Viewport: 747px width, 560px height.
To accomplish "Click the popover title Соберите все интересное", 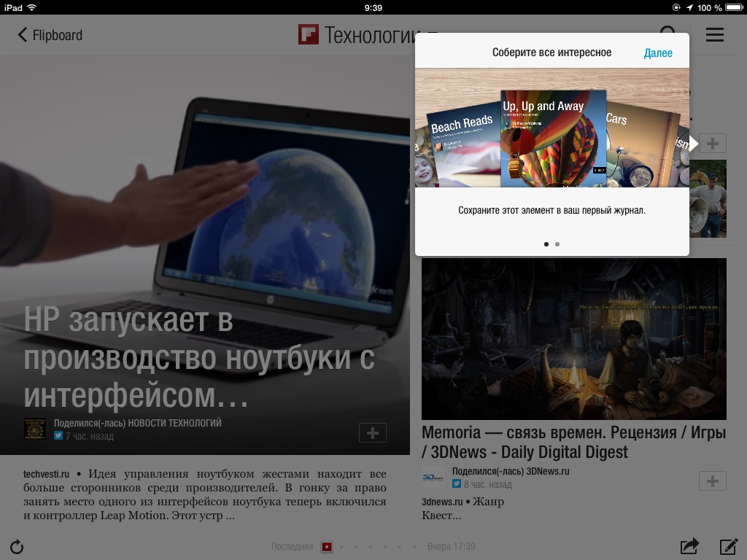I will click(551, 52).
